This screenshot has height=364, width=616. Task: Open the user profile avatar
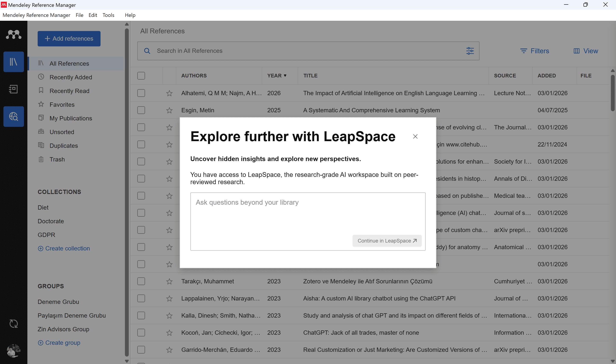(13, 351)
